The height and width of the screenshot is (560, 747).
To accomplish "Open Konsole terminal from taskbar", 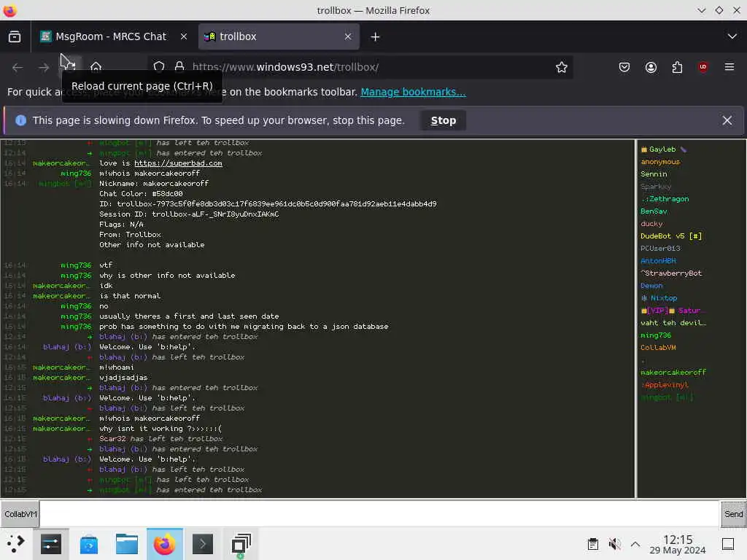I will [203, 544].
